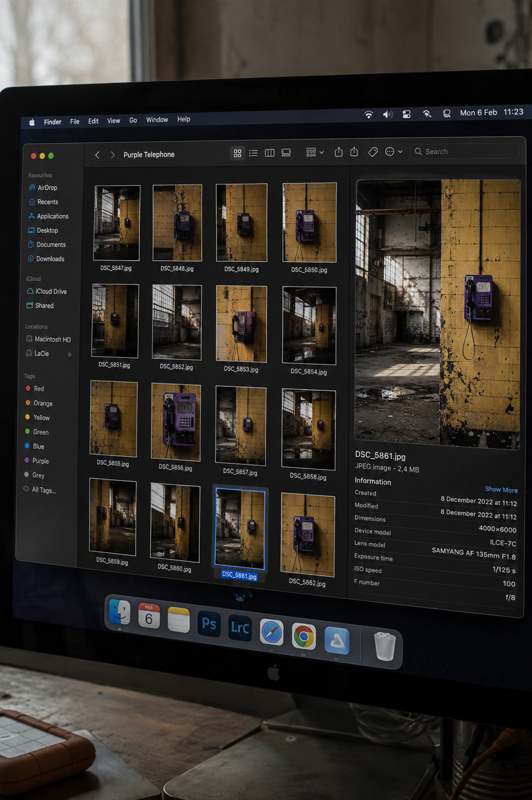This screenshot has height=800, width=532.
Task: Select Macintosh HD under Locations
Action: [48, 339]
